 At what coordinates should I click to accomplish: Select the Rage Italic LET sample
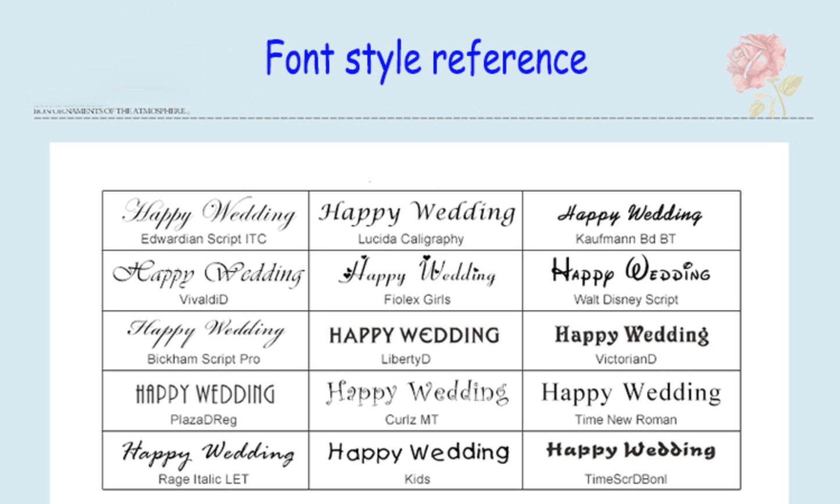tap(208, 453)
